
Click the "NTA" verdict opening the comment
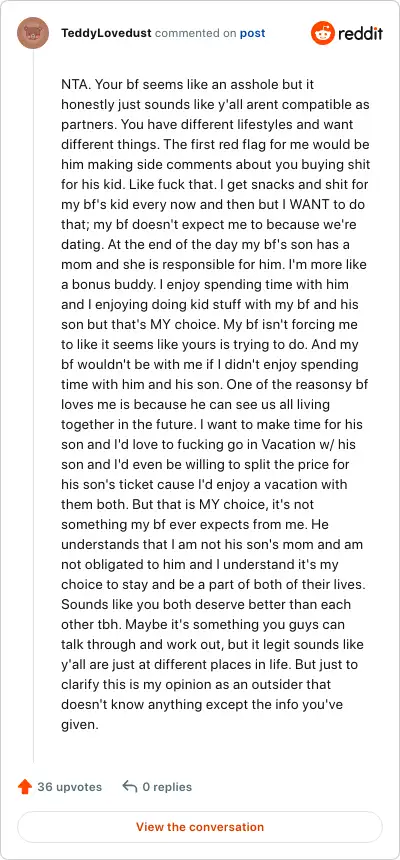pyautogui.click(x=74, y=84)
